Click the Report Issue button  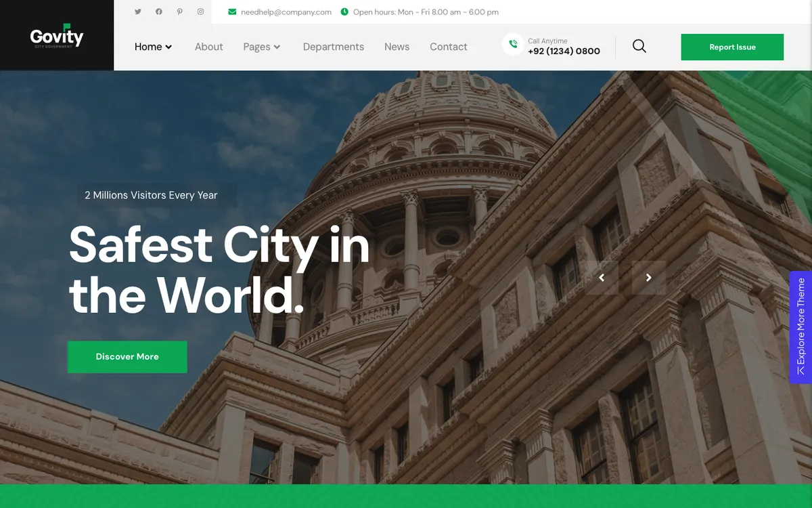point(732,47)
